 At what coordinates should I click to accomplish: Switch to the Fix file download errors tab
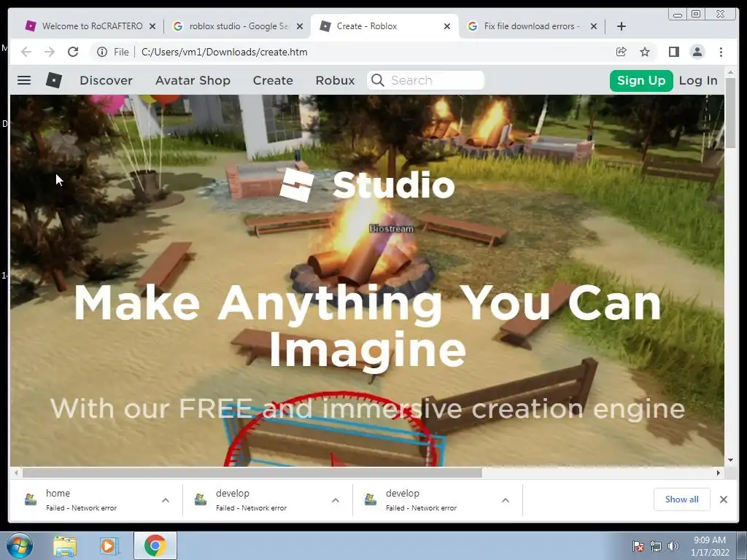531,26
